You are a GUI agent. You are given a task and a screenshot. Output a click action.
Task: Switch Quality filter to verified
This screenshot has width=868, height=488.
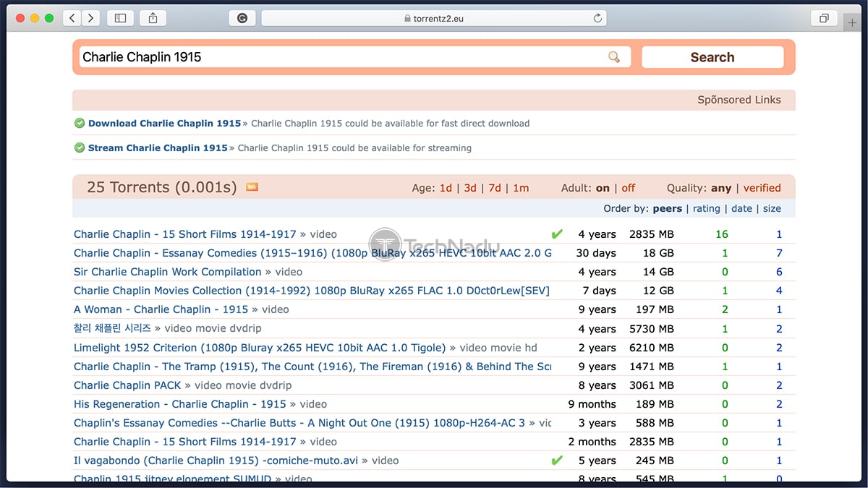pyautogui.click(x=762, y=188)
